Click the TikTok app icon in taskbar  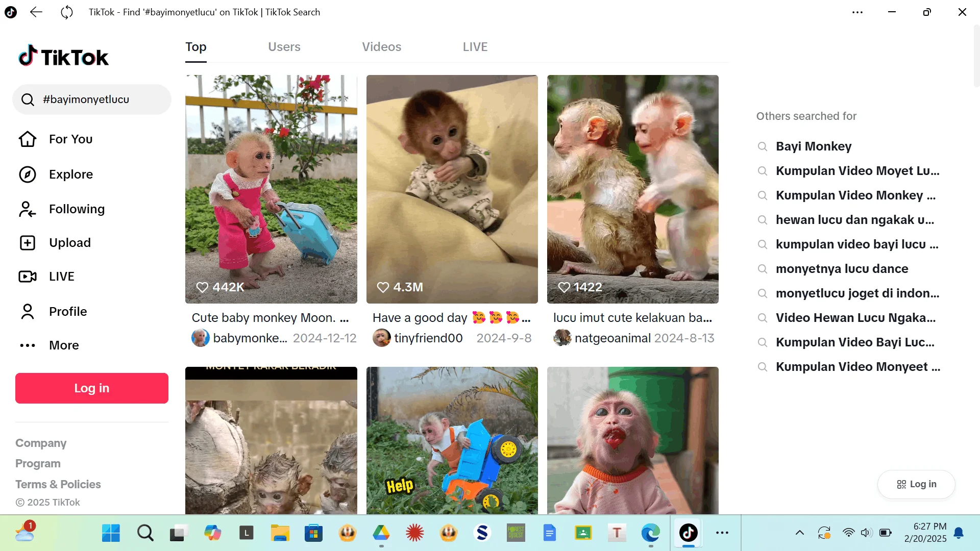pos(688,533)
